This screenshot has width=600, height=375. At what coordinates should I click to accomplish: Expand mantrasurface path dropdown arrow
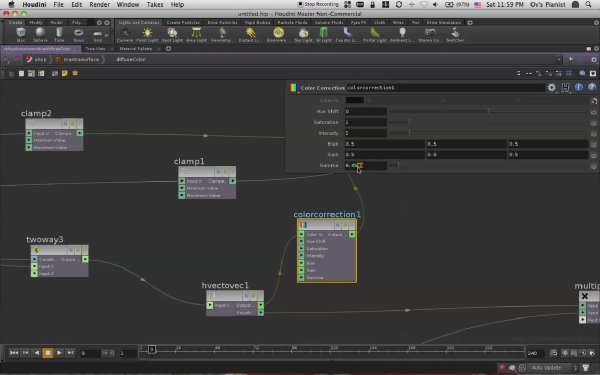[x=104, y=60]
